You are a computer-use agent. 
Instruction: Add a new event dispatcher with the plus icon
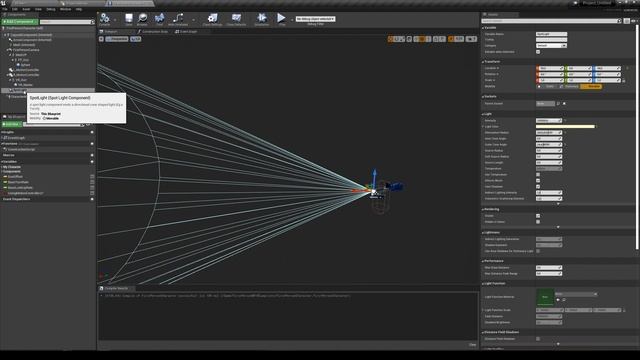(x=92, y=199)
